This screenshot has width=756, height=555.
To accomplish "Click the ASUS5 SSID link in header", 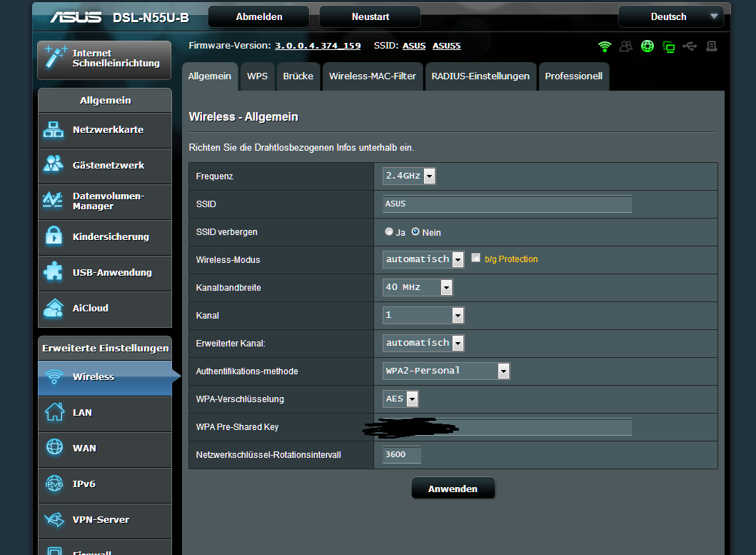I will click(x=446, y=46).
